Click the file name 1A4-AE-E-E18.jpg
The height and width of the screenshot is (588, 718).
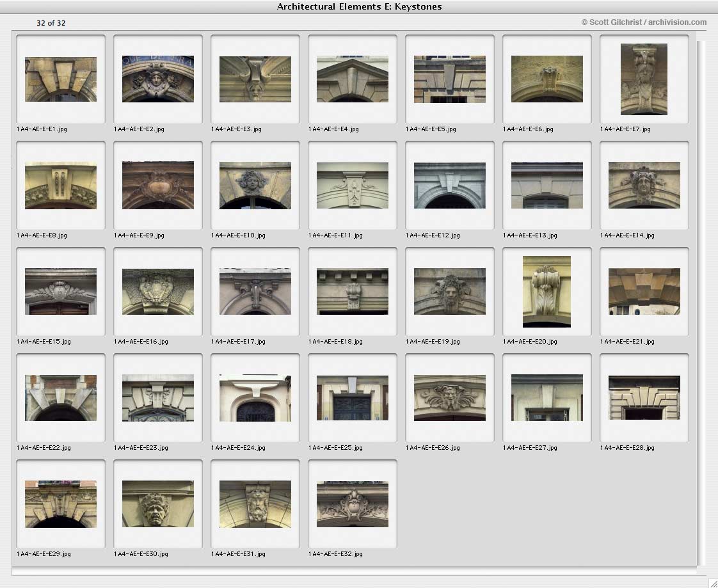(336, 342)
